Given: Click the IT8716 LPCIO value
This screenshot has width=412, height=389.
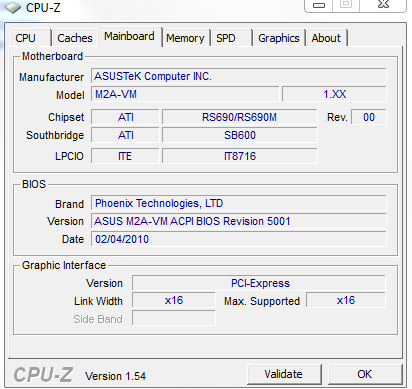Looking at the screenshot, I should tap(240, 156).
